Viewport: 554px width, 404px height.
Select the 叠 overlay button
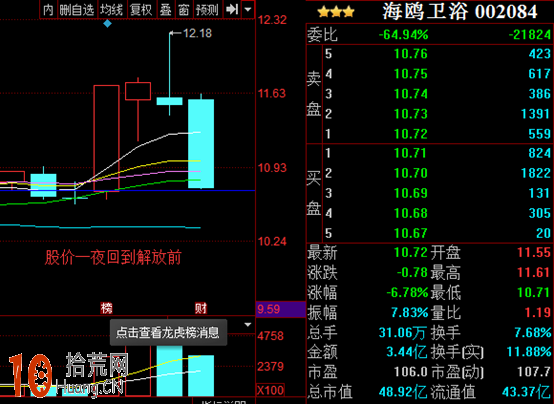tap(165, 10)
